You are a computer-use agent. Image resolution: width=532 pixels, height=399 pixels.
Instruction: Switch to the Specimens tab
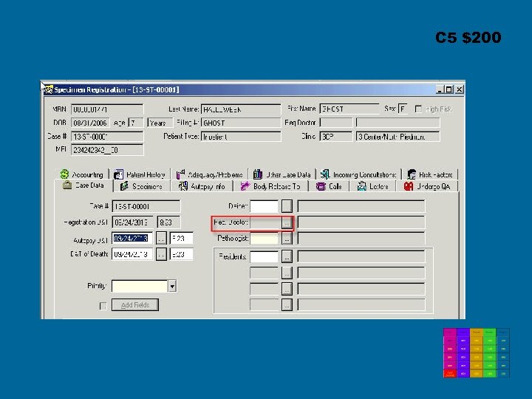point(142,186)
